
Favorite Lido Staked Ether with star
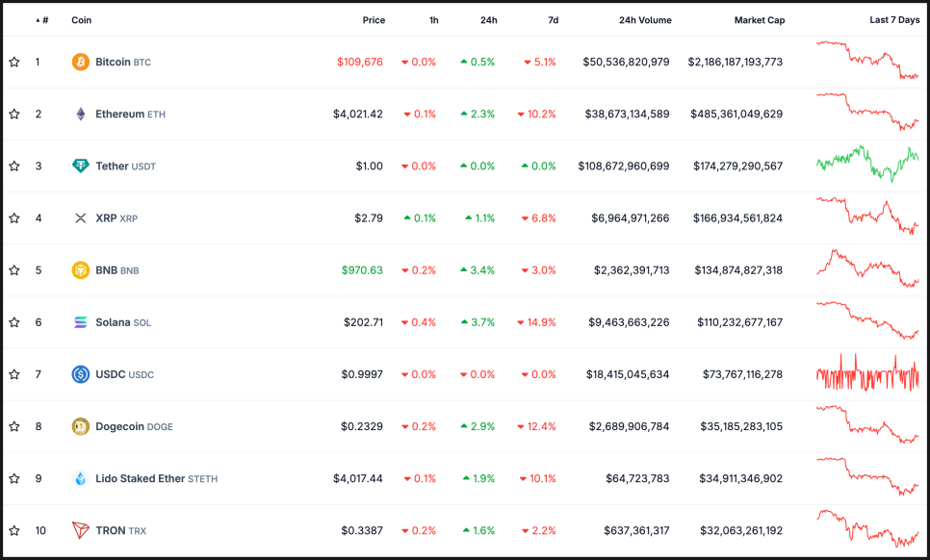14,478
